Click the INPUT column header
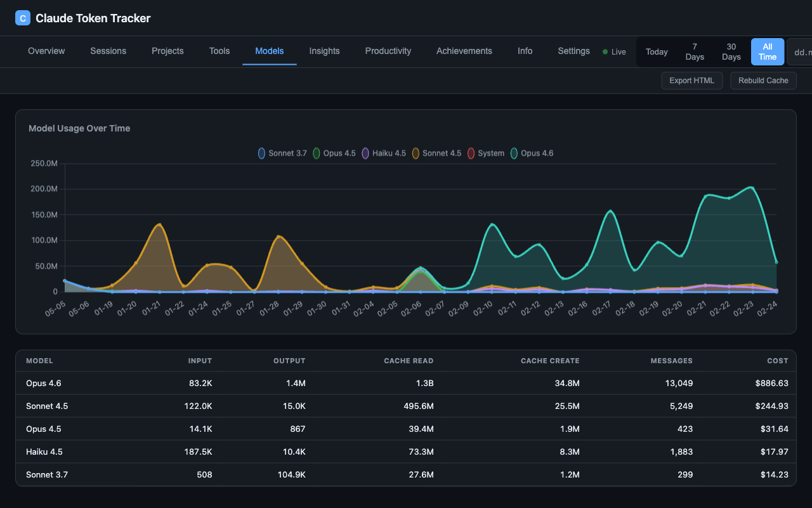 point(200,361)
